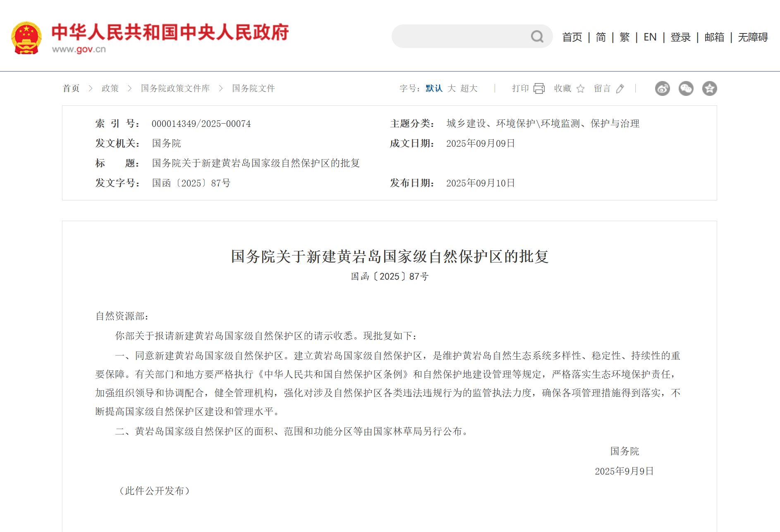Image resolution: width=780 pixels, height=532 pixels.
Task: Share via the Weibo icon
Action: [662, 88]
